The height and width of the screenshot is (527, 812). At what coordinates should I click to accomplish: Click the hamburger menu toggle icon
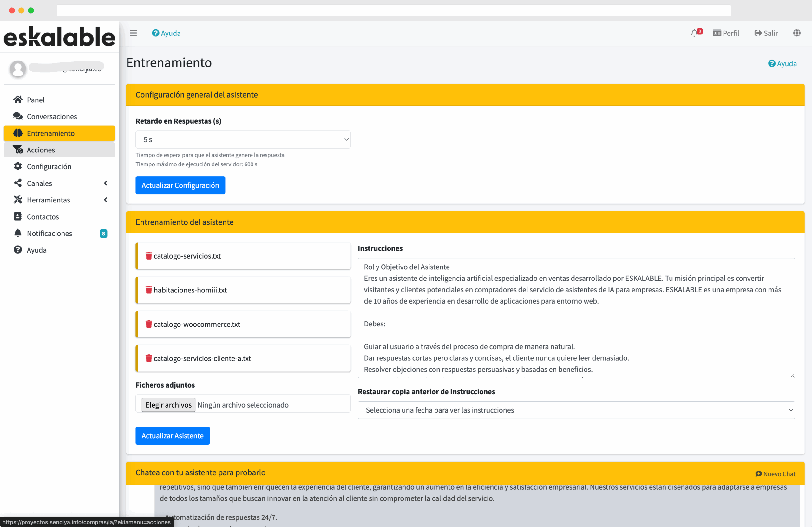click(134, 33)
